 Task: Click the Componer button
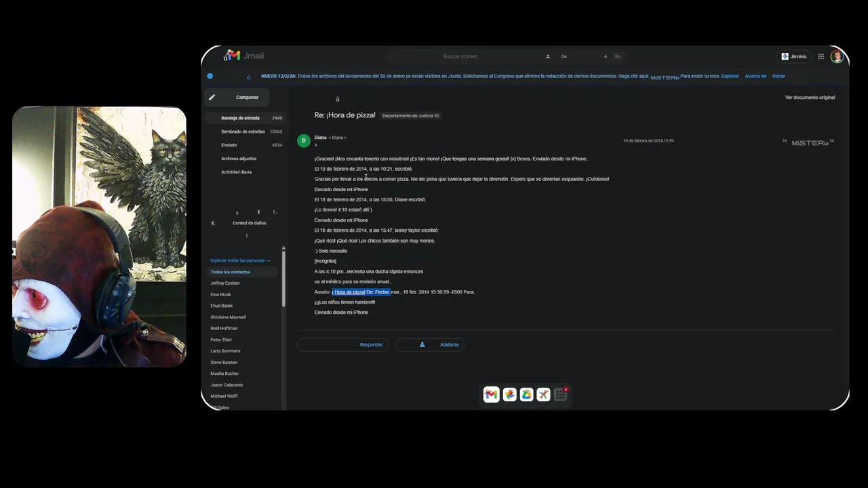tap(237, 97)
